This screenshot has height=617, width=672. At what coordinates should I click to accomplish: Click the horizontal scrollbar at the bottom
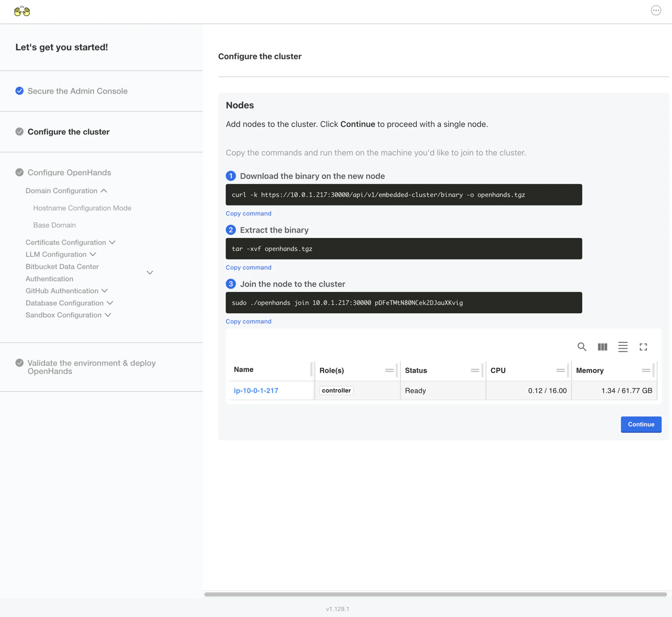point(436,594)
